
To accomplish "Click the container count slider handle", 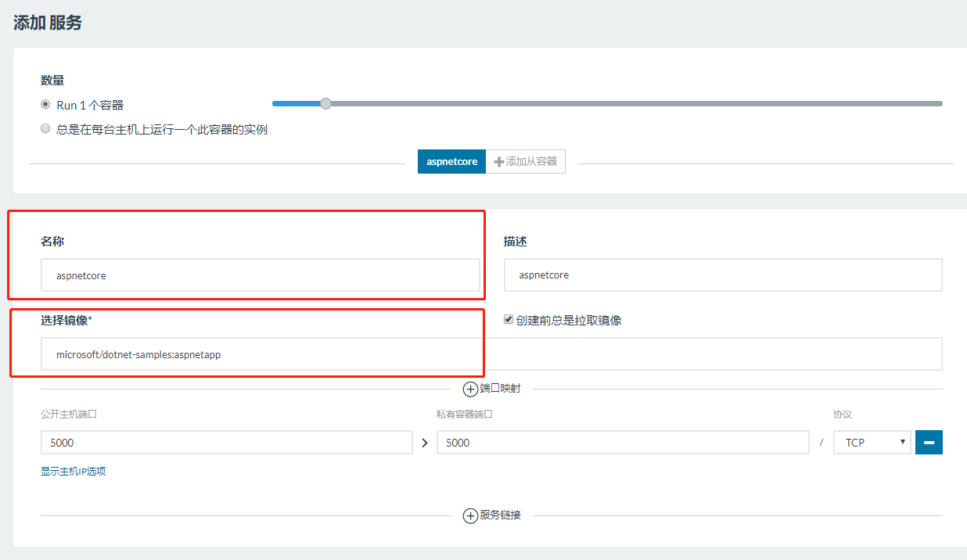I will point(325,103).
